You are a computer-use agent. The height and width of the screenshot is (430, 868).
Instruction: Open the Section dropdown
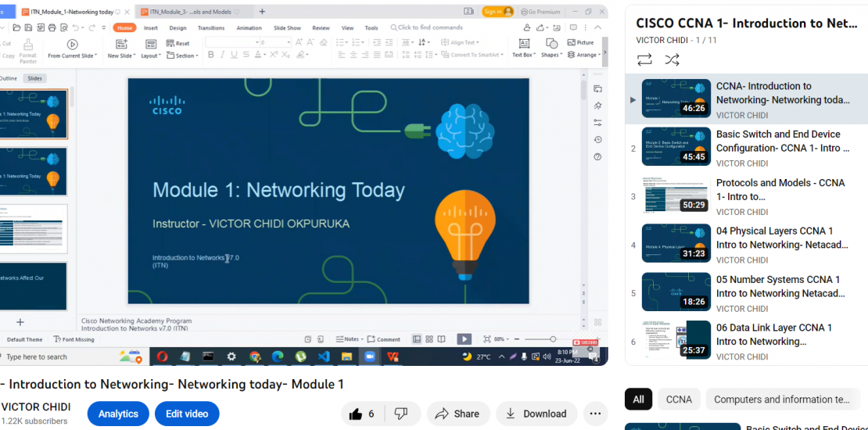pos(183,56)
